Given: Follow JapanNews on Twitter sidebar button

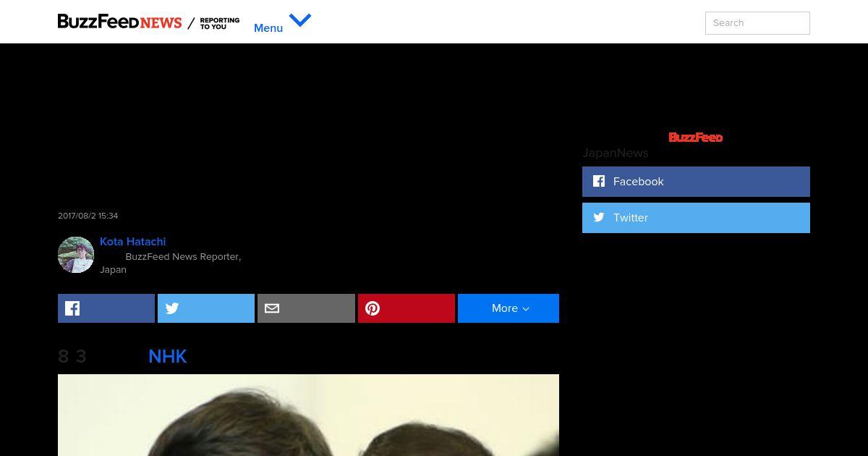Looking at the screenshot, I should [x=696, y=218].
